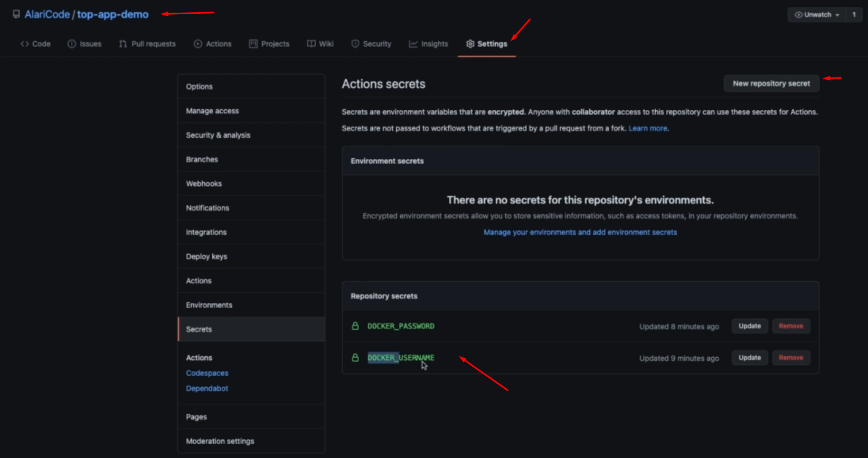
Task: Open Moderation settings
Action: (251, 441)
